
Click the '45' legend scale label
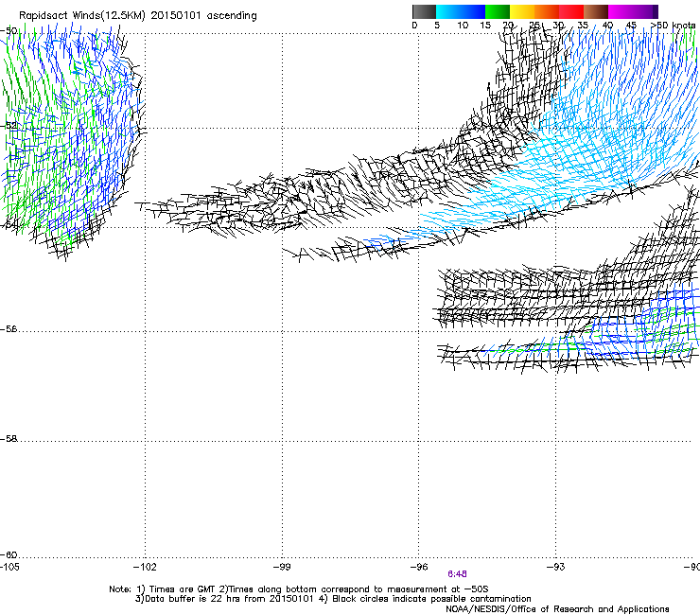[631, 26]
